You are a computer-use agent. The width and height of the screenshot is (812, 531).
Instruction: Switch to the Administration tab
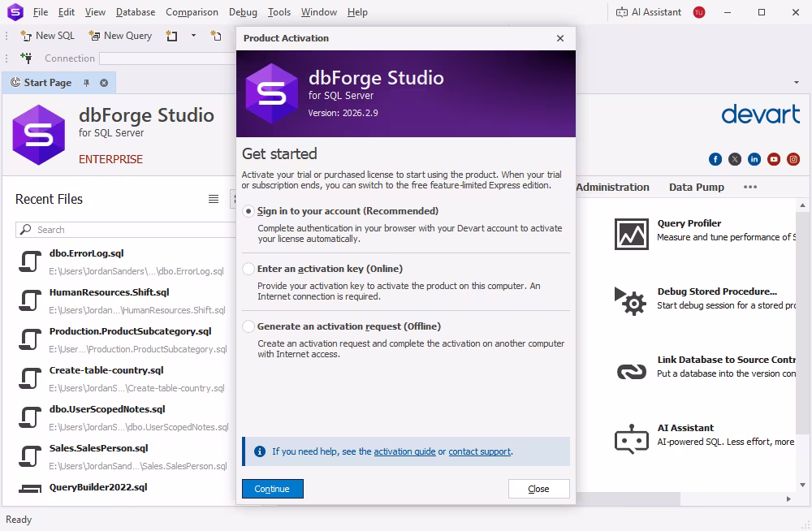612,188
